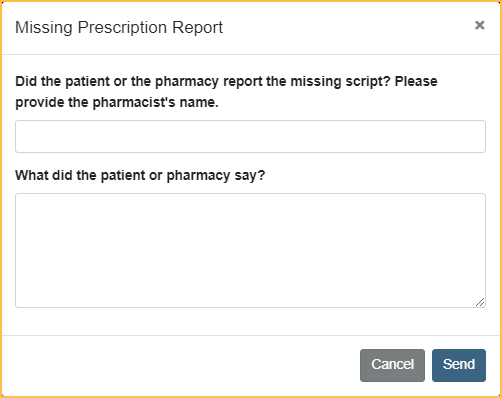
Task: Click the 'What did the patient or pharmacy say?' label
Action: [140, 175]
